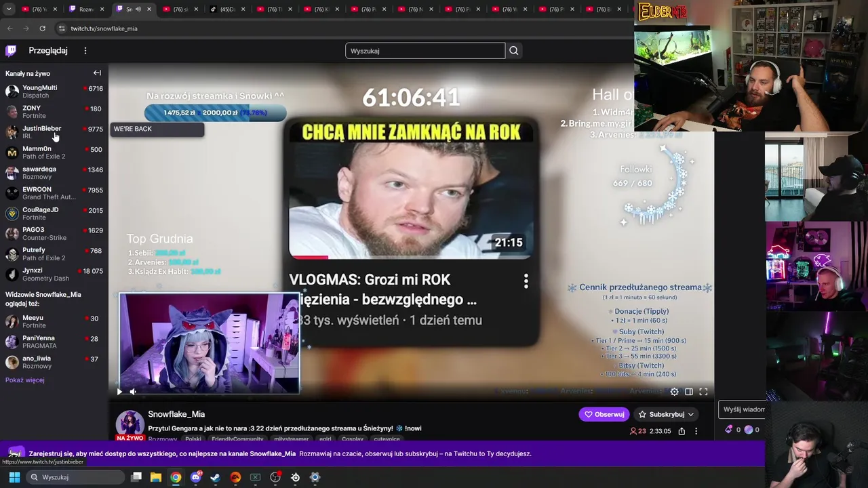Open the EA app from the taskbar
868x488 pixels.
point(235,477)
